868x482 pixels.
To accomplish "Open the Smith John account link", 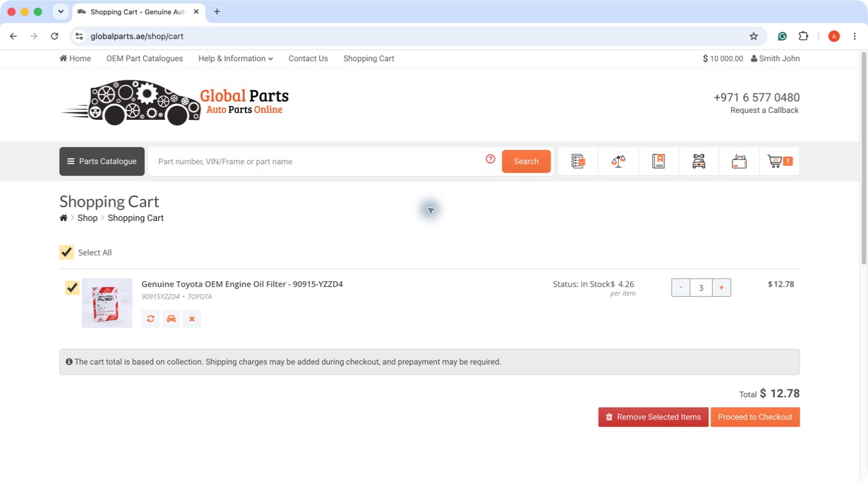I will click(775, 58).
